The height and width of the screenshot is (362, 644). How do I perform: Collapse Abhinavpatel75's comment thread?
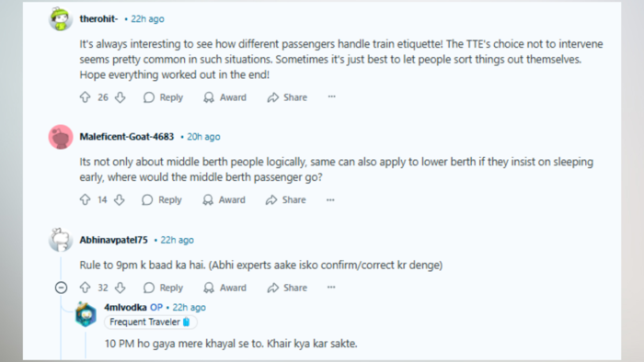coord(62,288)
